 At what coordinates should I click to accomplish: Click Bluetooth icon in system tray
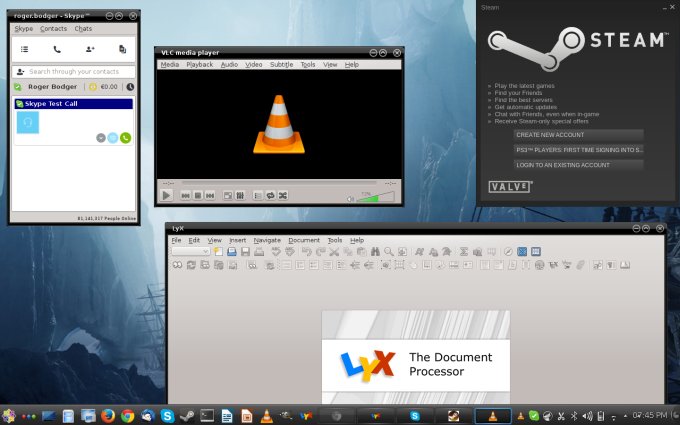coord(574,416)
